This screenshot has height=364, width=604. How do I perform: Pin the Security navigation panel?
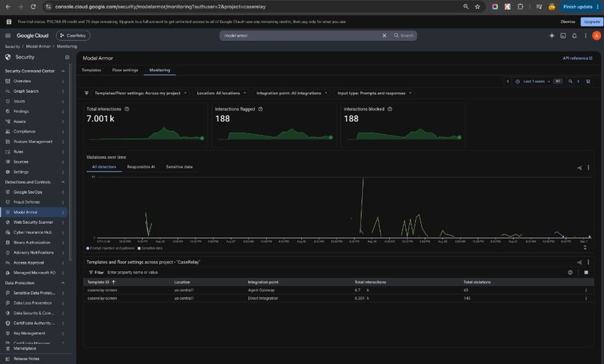click(x=67, y=57)
